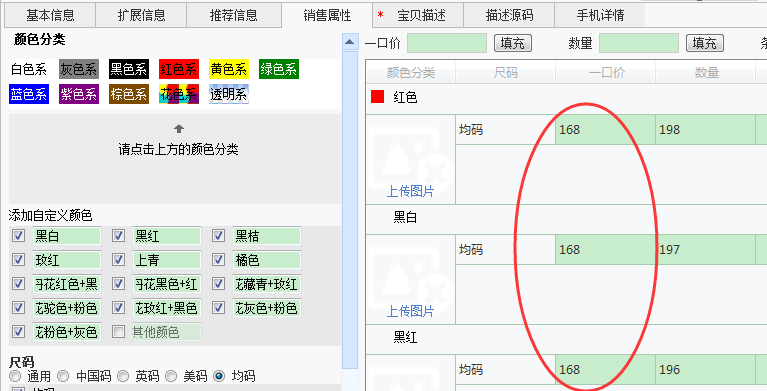Uncheck the 灰色+粉色 checkbox
Viewport: 767px width, 391px height.
pos(218,307)
